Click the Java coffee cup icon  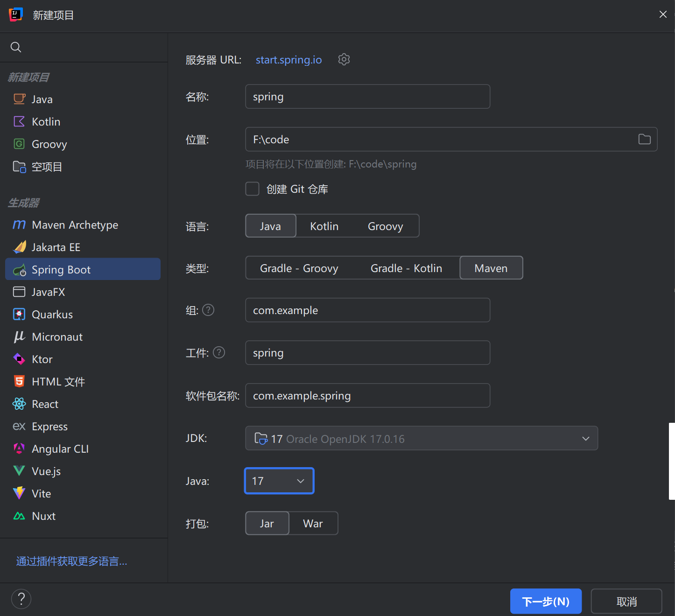point(19,99)
